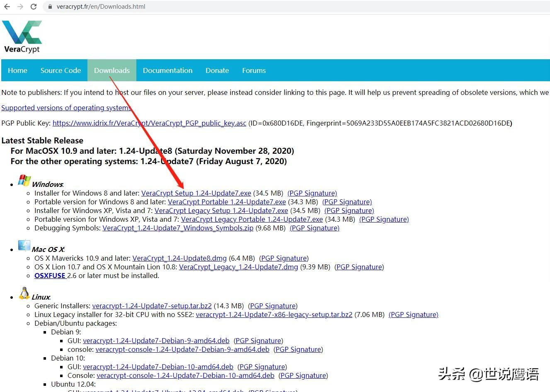The image size is (550, 392).
Task: Click the padlock icon in the address bar
Action: (50, 7)
